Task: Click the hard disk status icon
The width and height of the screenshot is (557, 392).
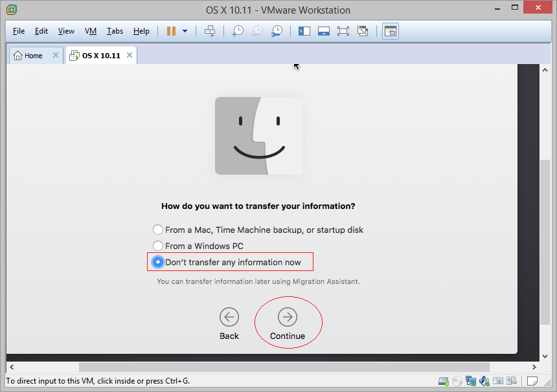Action: click(443, 382)
